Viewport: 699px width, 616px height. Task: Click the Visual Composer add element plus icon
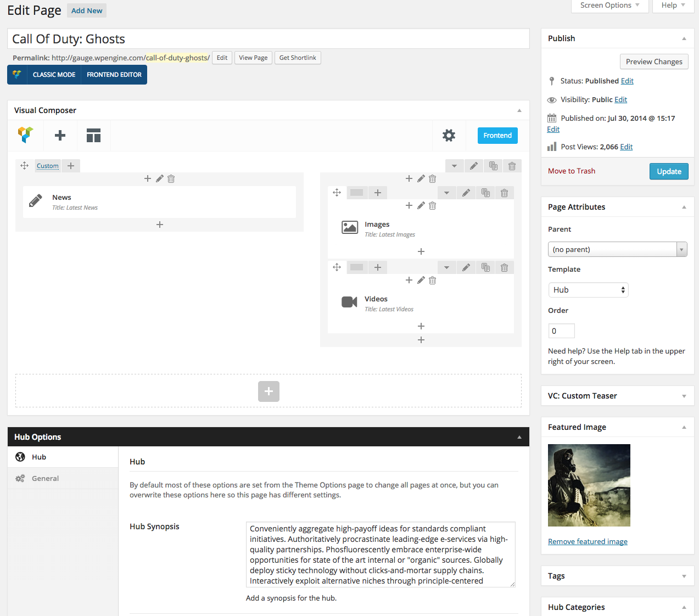60,136
